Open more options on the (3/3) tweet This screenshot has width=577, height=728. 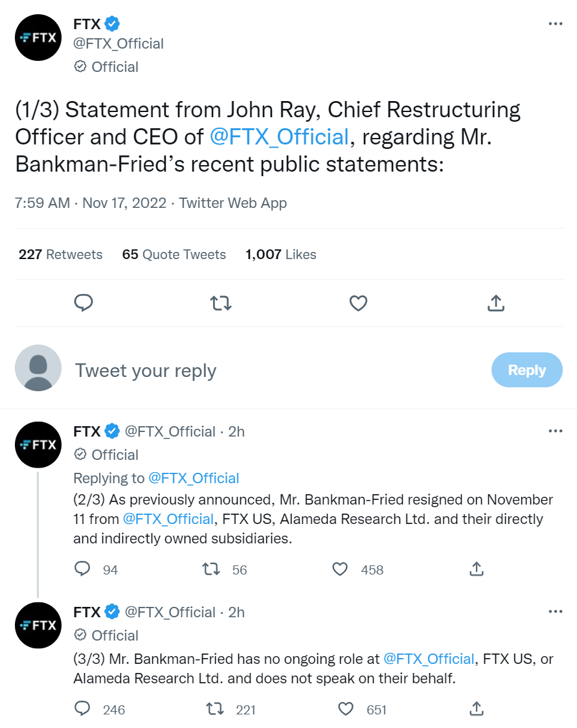point(555,611)
